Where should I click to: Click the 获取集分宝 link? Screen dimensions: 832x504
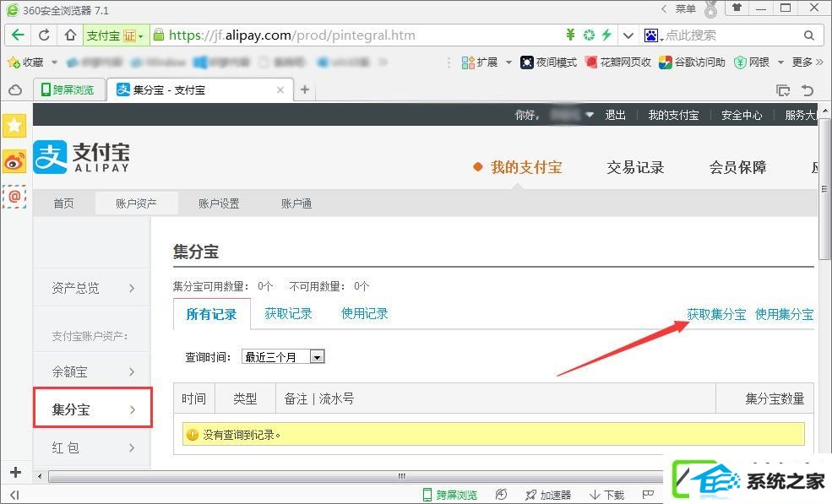point(716,315)
